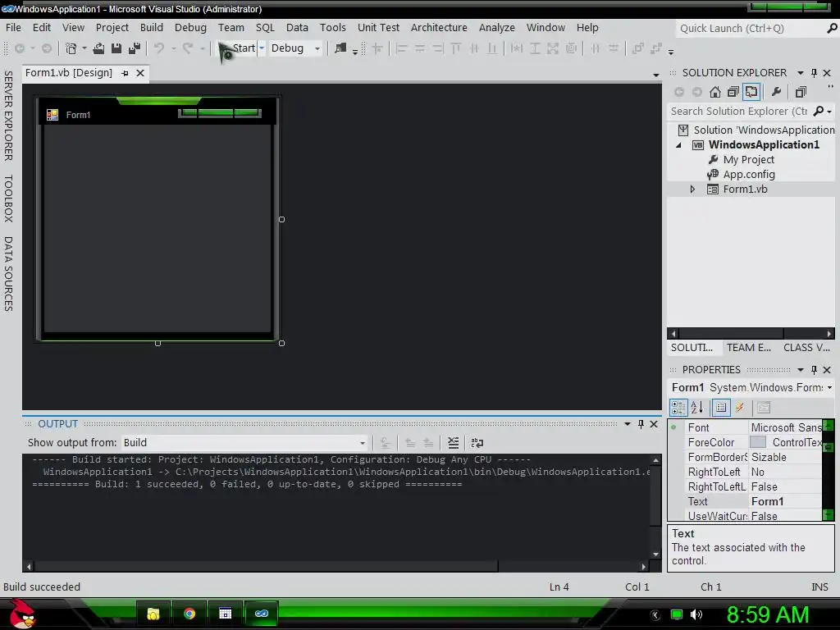Click the Home icon in Solution Explorer
The image size is (840, 630).
(x=715, y=92)
